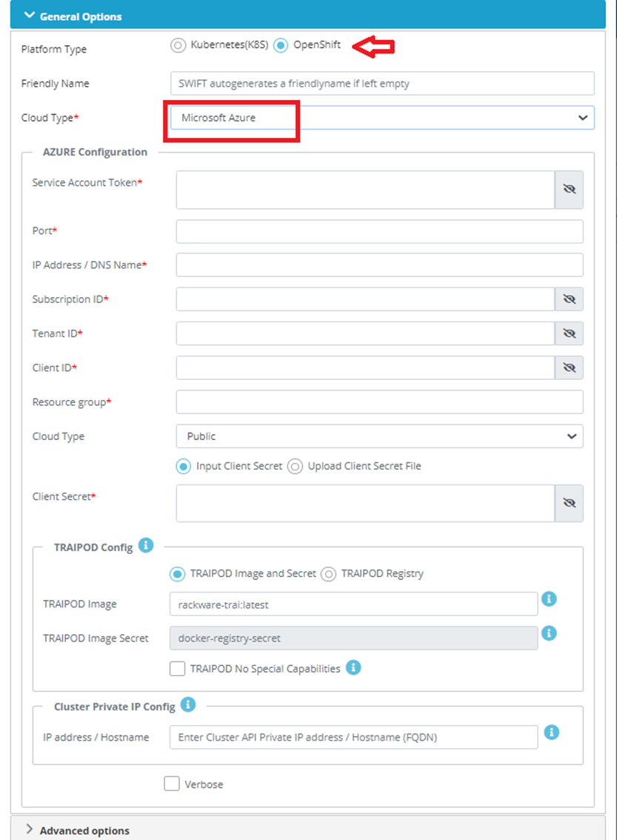Screen dimensions: 617x840
Task: Select Kubernetes(K8S) platform type
Action: click(x=178, y=45)
